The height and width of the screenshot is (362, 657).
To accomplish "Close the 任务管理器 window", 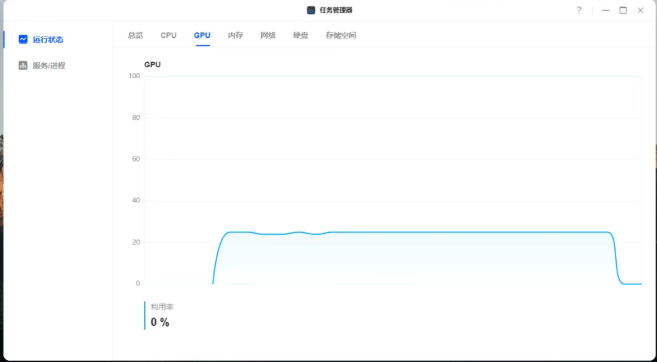I will [x=640, y=10].
